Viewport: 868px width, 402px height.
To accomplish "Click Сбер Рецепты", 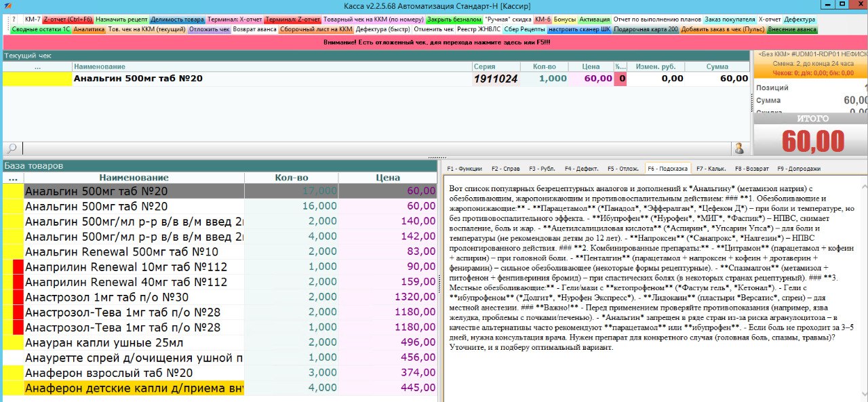I will 524,29.
